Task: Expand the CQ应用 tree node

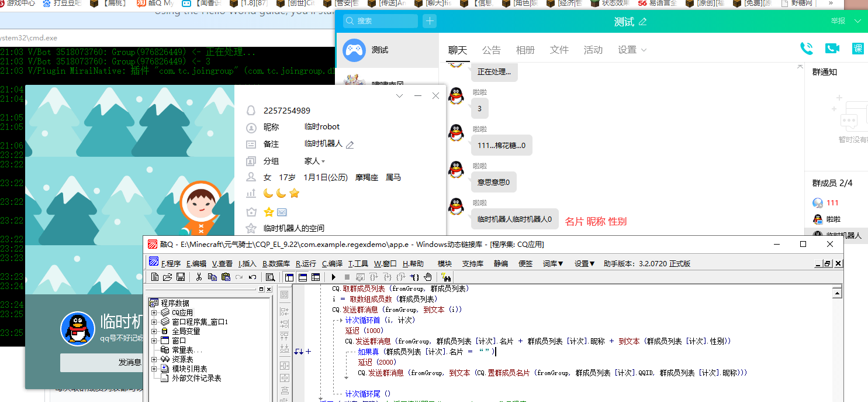Action: point(154,312)
